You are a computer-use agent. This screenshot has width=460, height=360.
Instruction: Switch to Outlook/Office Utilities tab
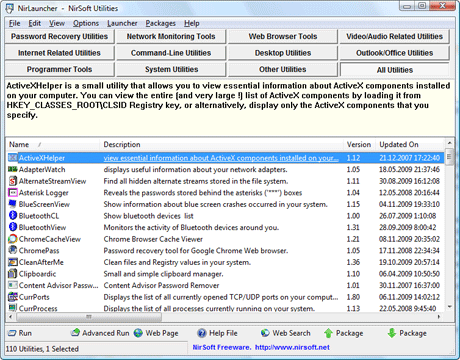[x=394, y=53]
